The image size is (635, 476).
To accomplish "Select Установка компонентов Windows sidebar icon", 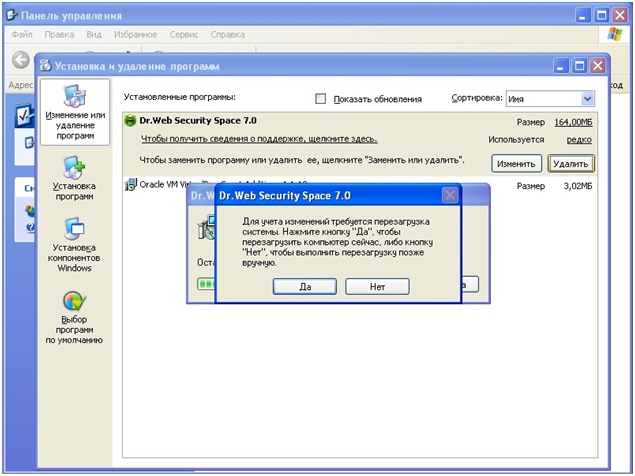I will (x=74, y=245).
